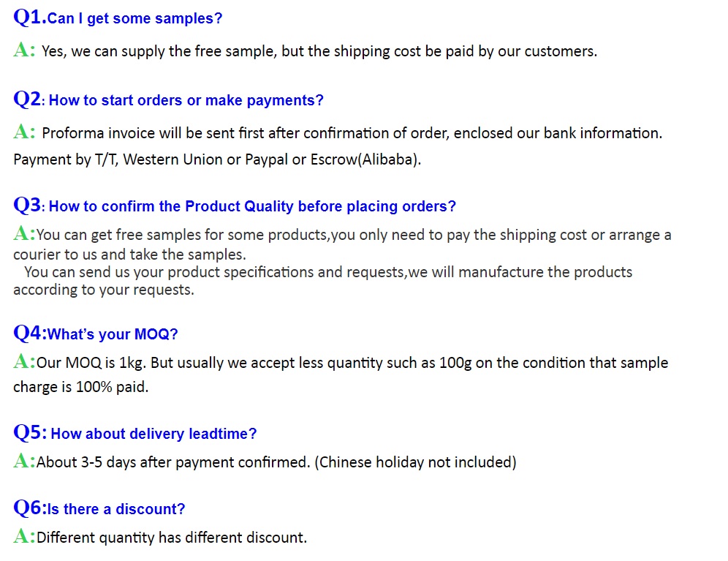This screenshot has height=561, width=728.
Task: Select the question "What's your MOQ?"
Action: pyautogui.click(x=113, y=334)
